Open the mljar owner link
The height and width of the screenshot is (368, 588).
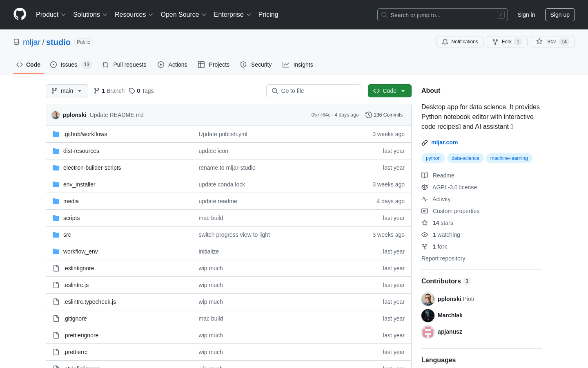32,42
